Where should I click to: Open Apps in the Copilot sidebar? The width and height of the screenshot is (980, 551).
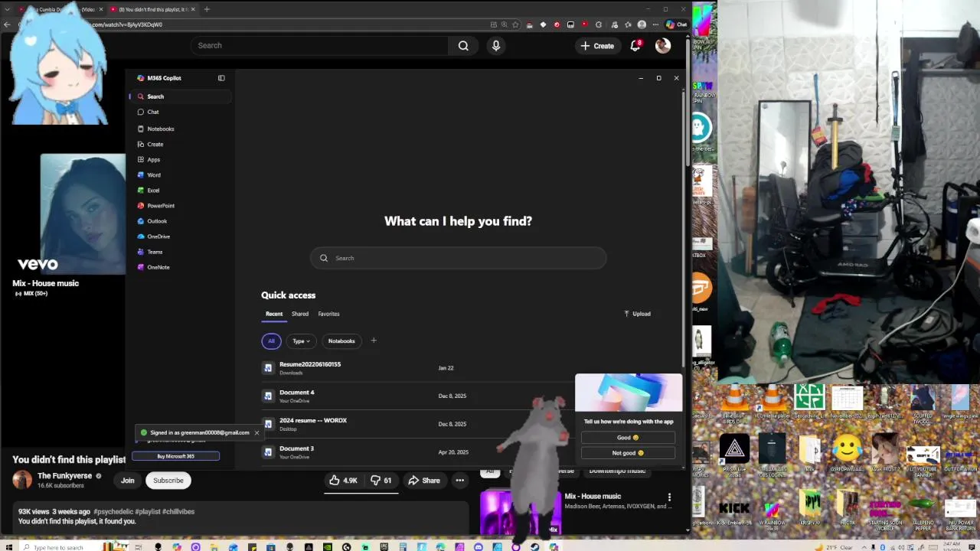(153, 159)
